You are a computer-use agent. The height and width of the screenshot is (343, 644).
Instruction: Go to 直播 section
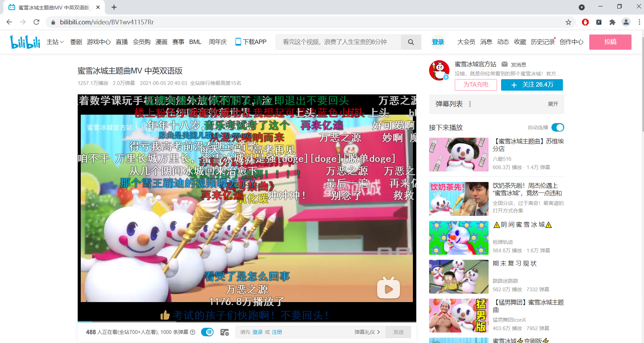tap(122, 42)
